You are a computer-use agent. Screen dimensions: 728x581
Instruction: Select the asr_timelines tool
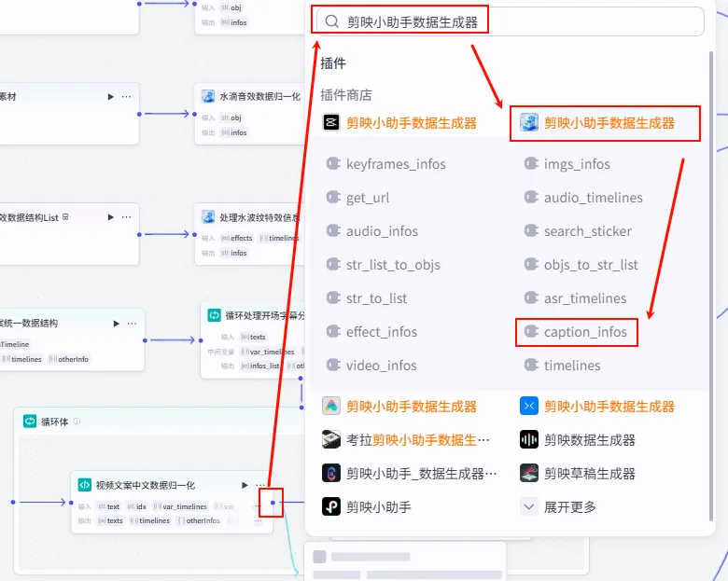576,297
